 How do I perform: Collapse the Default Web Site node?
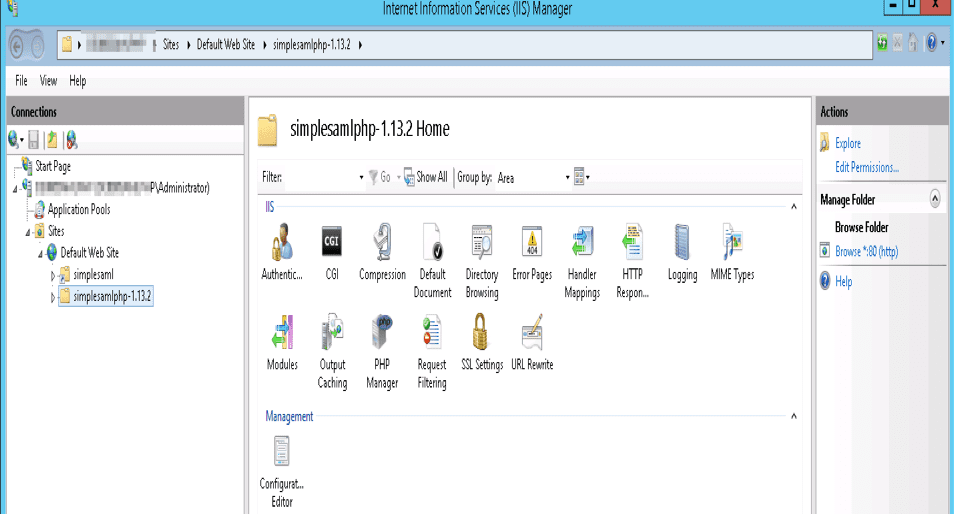pyautogui.click(x=41, y=254)
